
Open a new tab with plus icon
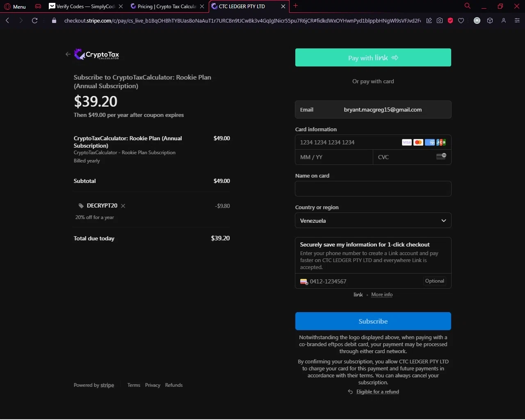pos(296,6)
